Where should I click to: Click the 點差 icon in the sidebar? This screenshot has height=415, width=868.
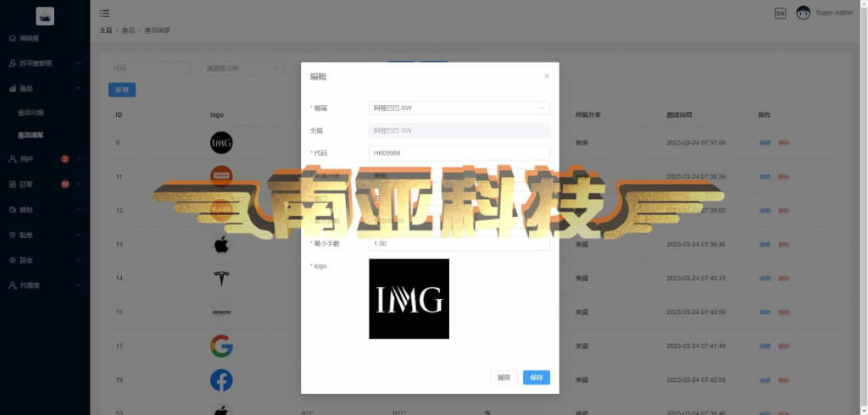[x=13, y=235]
